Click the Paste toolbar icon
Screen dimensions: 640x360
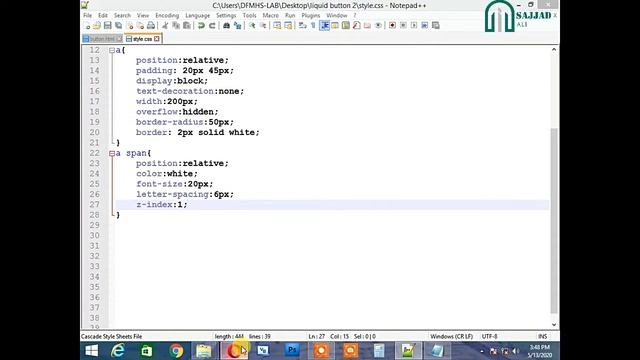coord(187,25)
